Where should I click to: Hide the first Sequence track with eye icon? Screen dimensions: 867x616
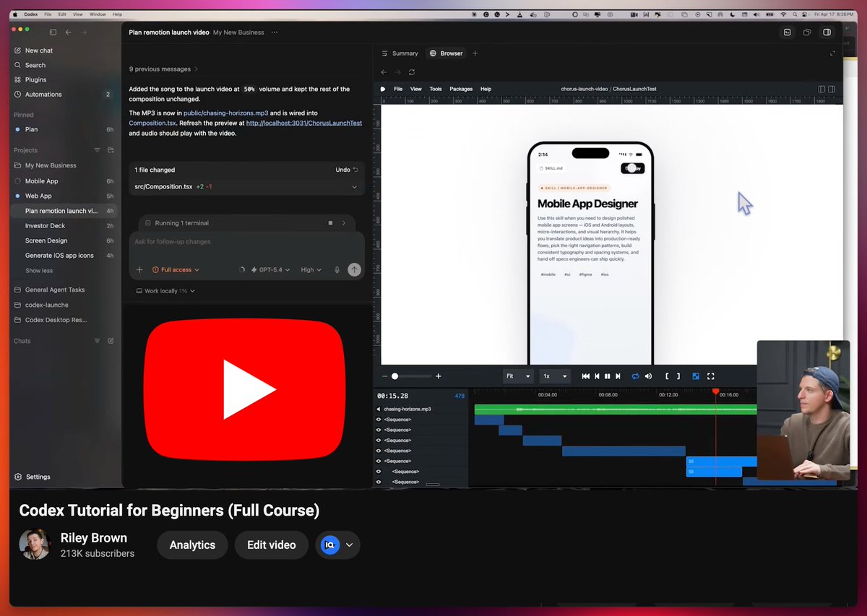point(379,420)
